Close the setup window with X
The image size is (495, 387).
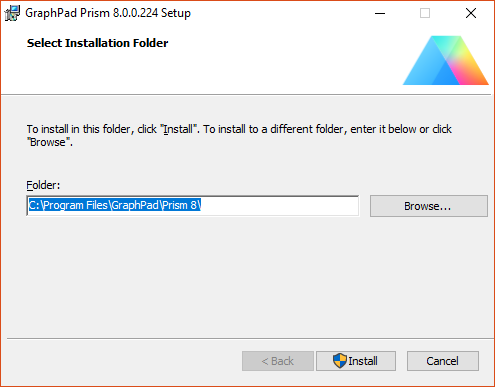click(471, 13)
